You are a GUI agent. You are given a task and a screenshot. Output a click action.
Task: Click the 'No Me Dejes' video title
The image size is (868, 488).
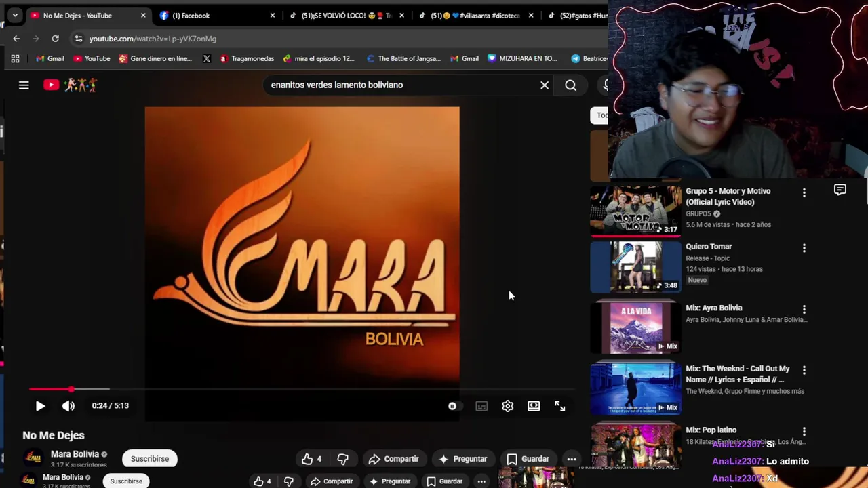[x=54, y=436]
